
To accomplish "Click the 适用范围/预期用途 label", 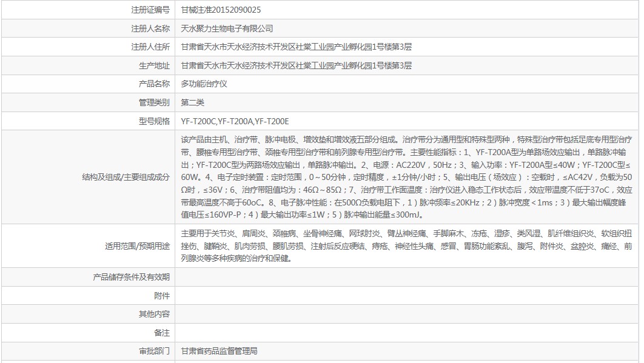I will 138,246.
